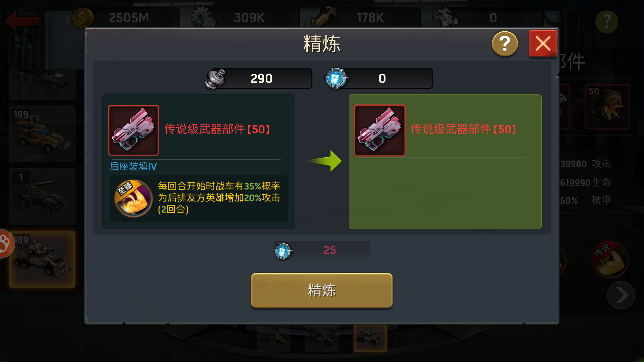Viewport: 644px width, 362px height.
Task: Tap the bullet ammo icon showing 178K
Action: (x=324, y=17)
